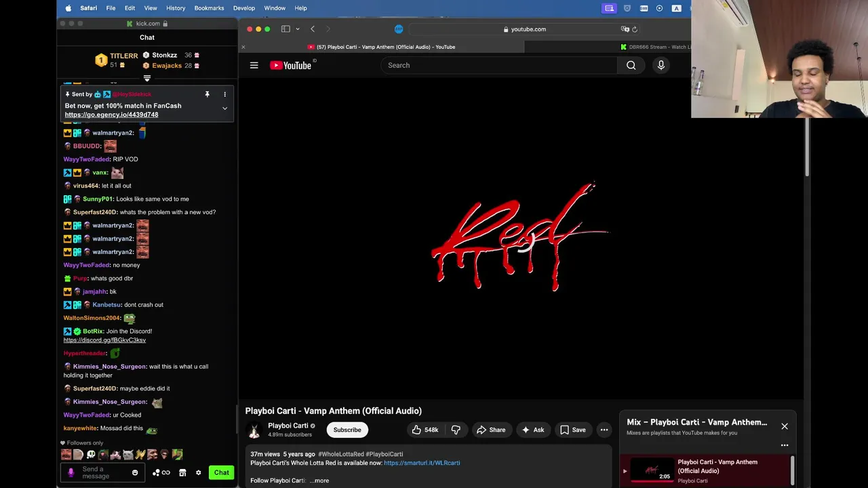Unpin the pinned chat message
This screenshot has height=488, width=868.
(x=207, y=94)
